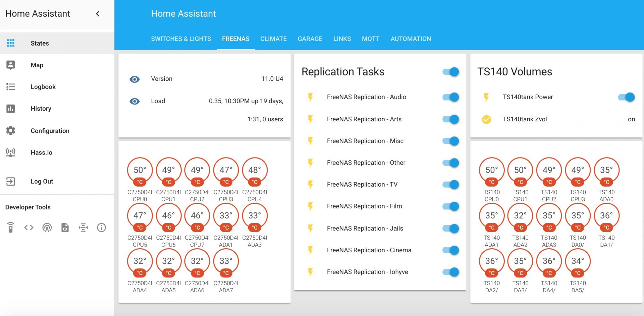Click the Events developer tool broadcast icon
This screenshot has height=316, width=644.
pyautogui.click(x=47, y=228)
